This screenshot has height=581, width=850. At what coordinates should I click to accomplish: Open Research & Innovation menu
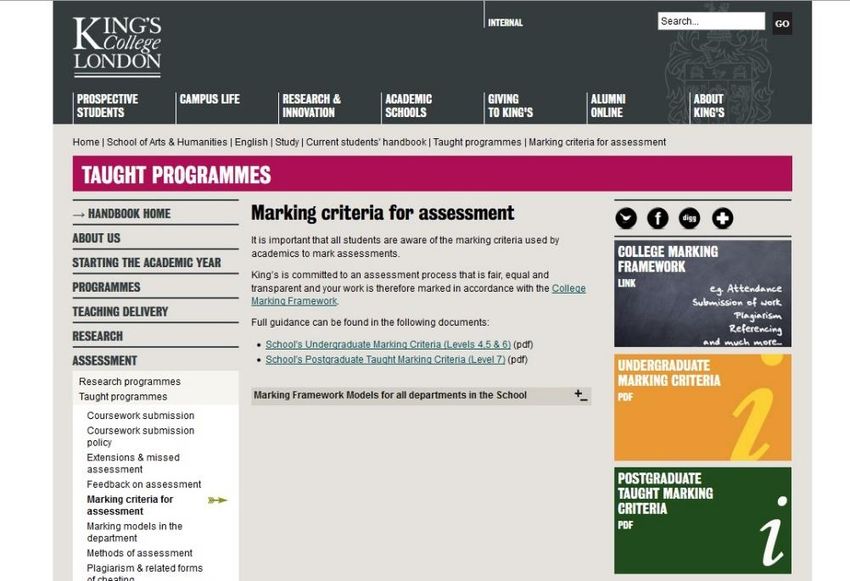point(311,106)
